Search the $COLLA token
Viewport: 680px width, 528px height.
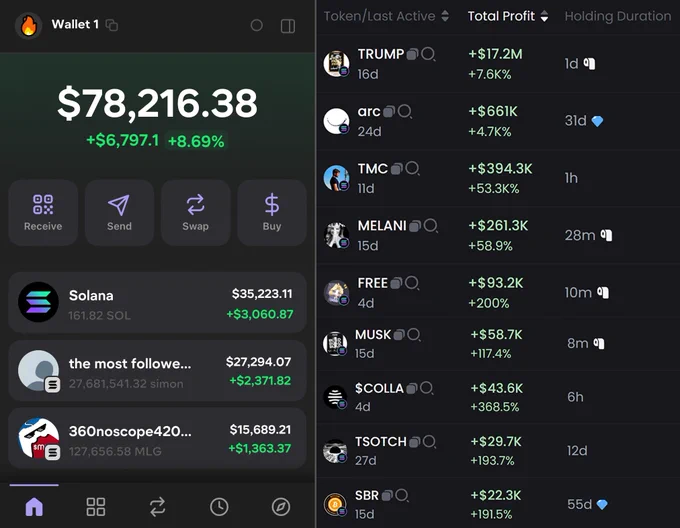click(427, 388)
